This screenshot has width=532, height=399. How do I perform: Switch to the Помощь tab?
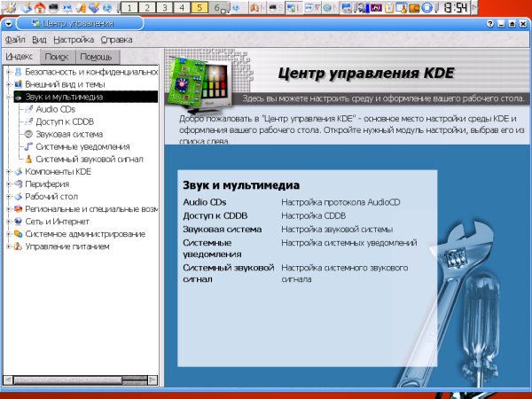pos(97,57)
